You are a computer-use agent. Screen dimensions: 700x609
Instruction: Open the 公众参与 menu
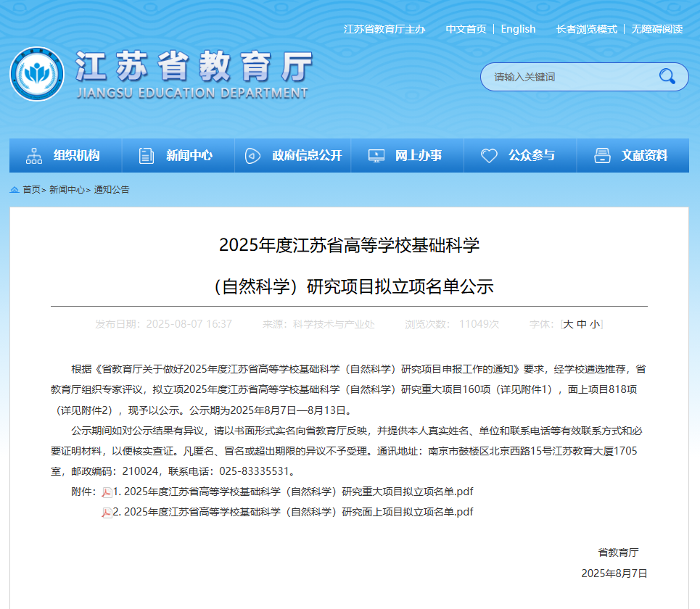521,155
